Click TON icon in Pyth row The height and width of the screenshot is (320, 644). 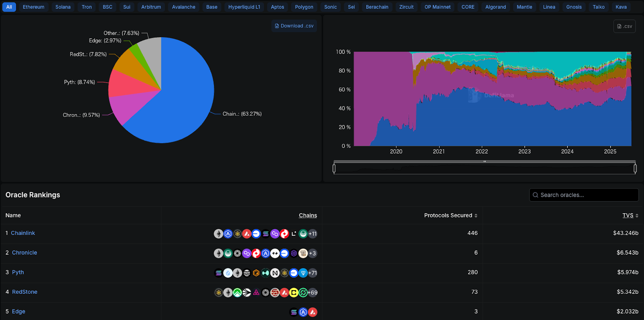[303, 273]
